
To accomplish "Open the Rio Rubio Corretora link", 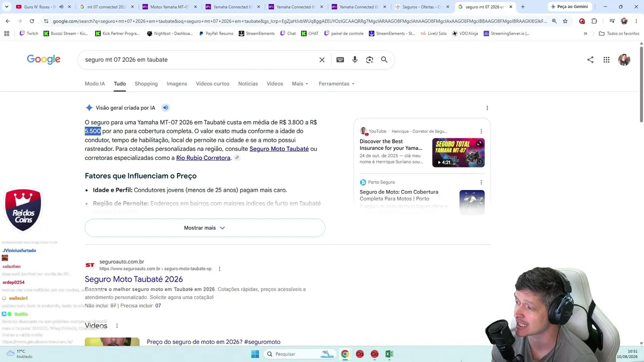I will pos(203,158).
